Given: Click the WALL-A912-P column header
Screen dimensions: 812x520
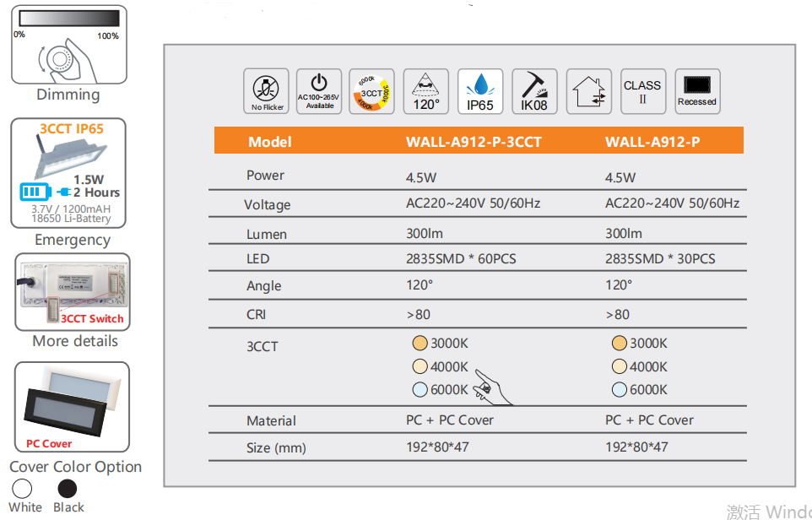Looking at the screenshot, I should 652,142.
